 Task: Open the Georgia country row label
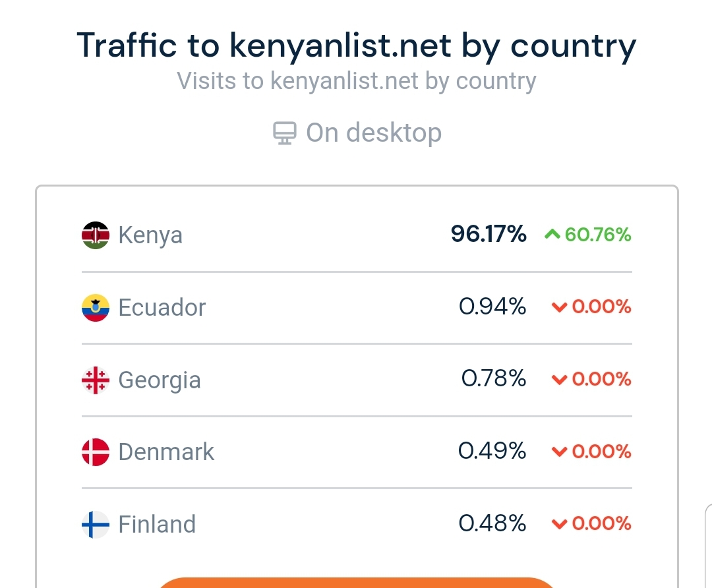pyautogui.click(x=160, y=380)
